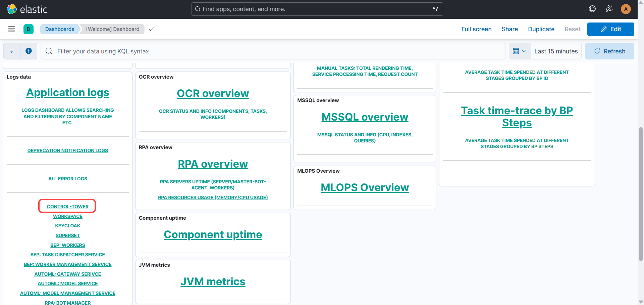Go to Dashboards breadcrumb

pos(60,29)
